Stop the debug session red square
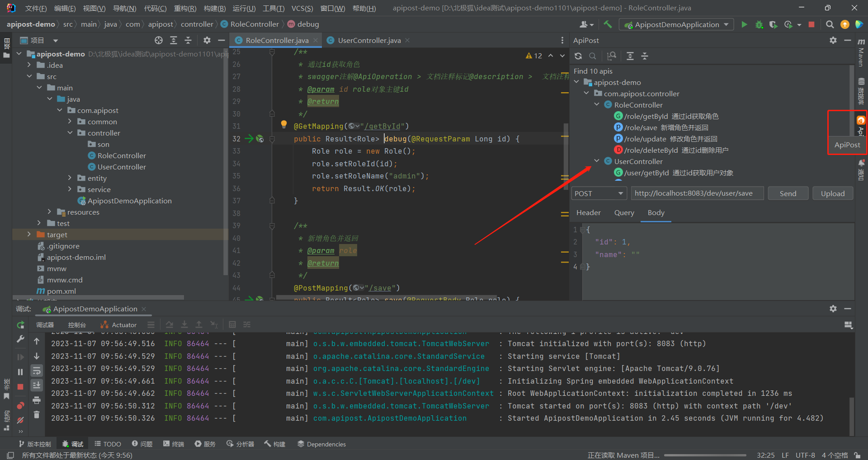Viewport: 868px width, 460px height. tap(20, 387)
